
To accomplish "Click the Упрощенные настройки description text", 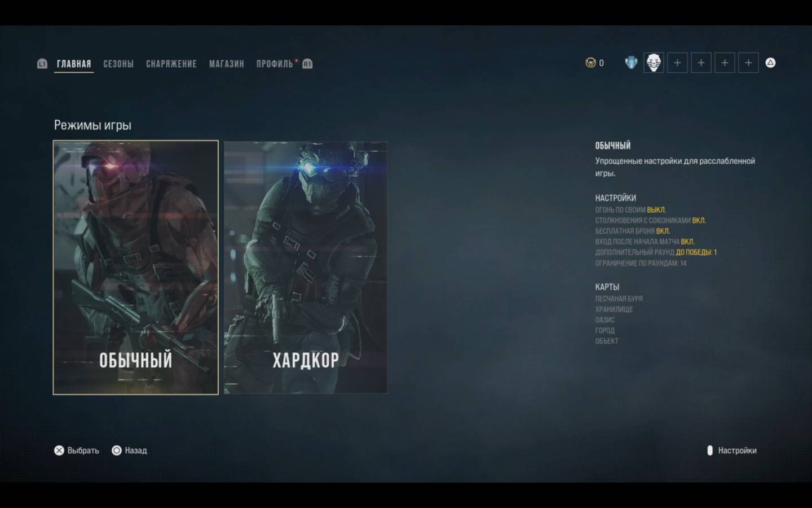I will point(675,167).
